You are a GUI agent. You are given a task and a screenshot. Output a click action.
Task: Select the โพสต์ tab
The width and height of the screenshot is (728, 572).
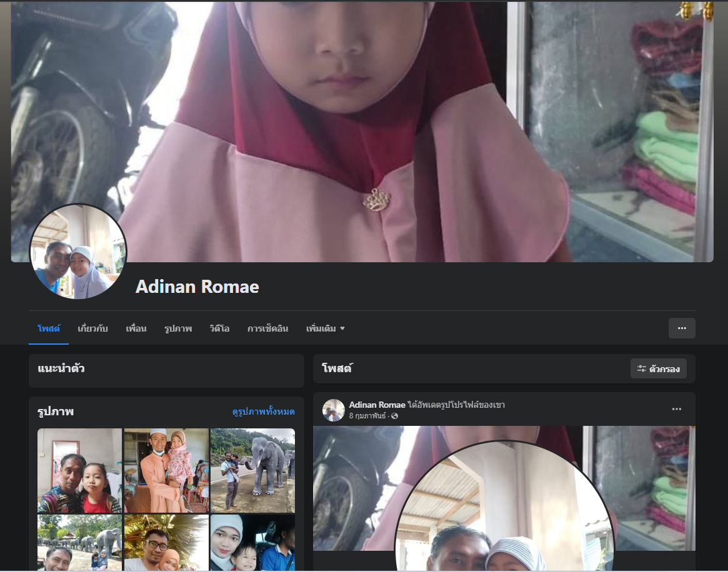point(48,328)
